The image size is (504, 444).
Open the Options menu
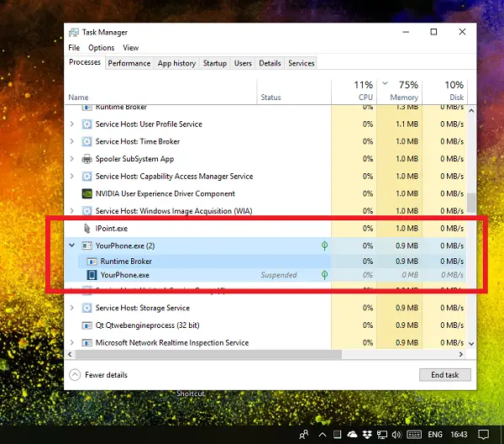coord(102,48)
